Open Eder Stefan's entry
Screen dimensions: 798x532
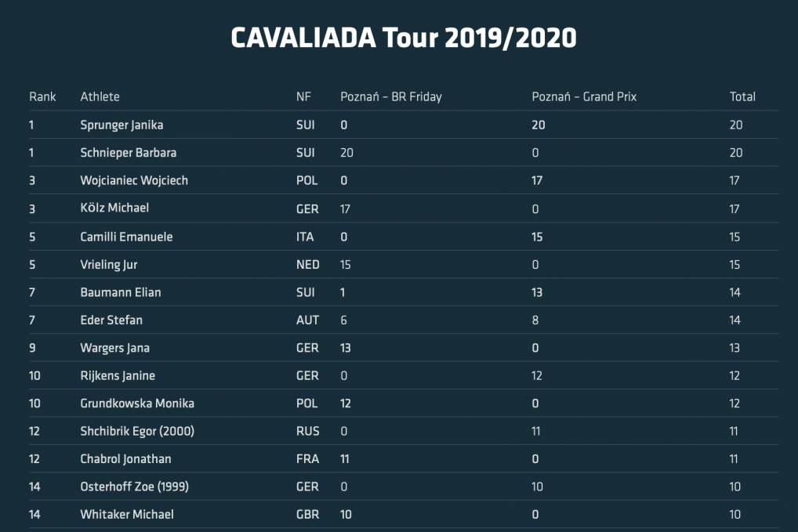pyautogui.click(x=111, y=320)
